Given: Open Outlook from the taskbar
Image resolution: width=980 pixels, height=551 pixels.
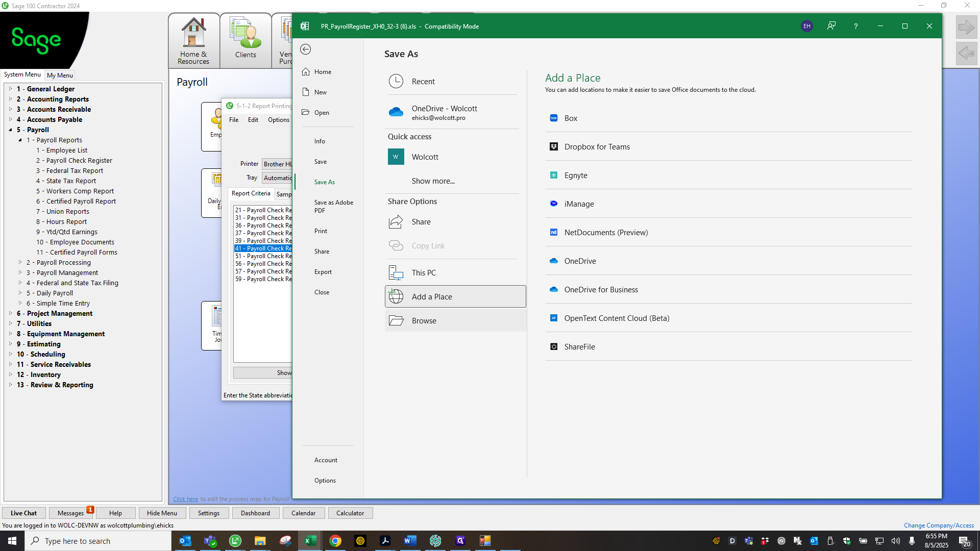Looking at the screenshot, I should 185,541.
